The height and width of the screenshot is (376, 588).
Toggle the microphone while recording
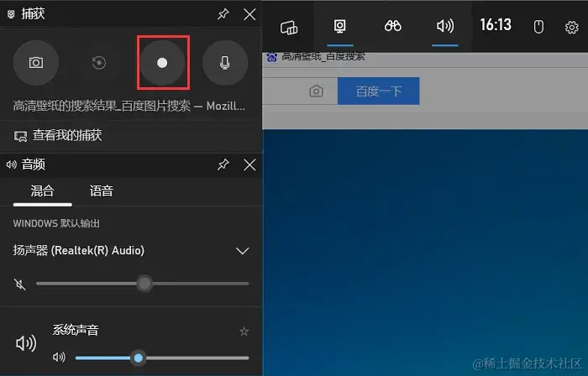pyautogui.click(x=225, y=63)
